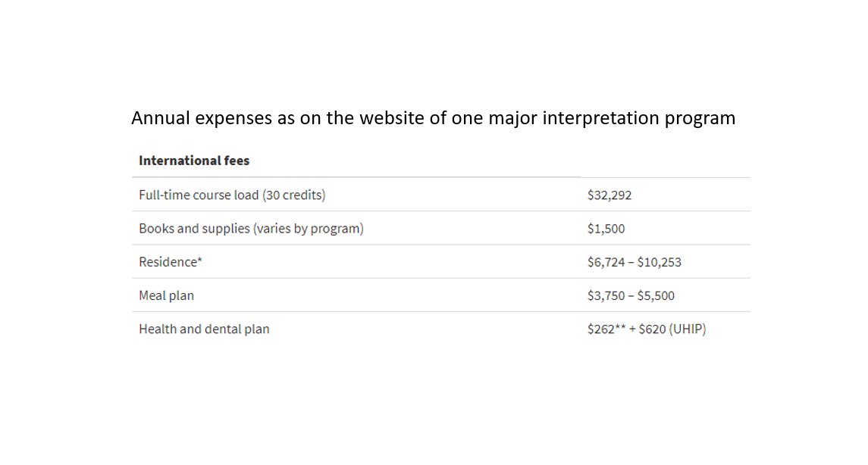Click the word 'interpretation' in the title
The width and height of the screenshot is (868, 465).
[x=600, y=118]
